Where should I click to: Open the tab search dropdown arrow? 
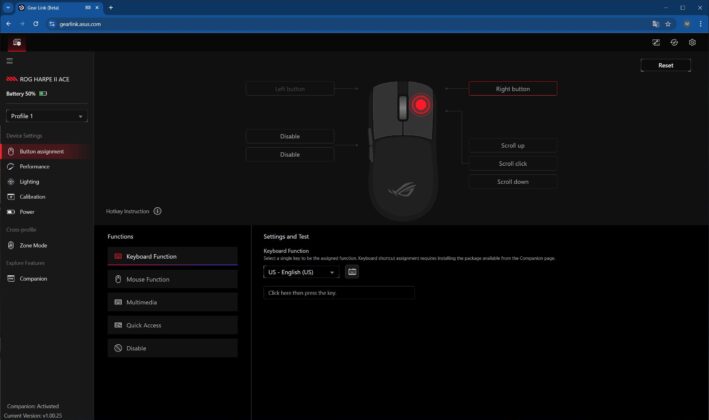tap(8, 8)
